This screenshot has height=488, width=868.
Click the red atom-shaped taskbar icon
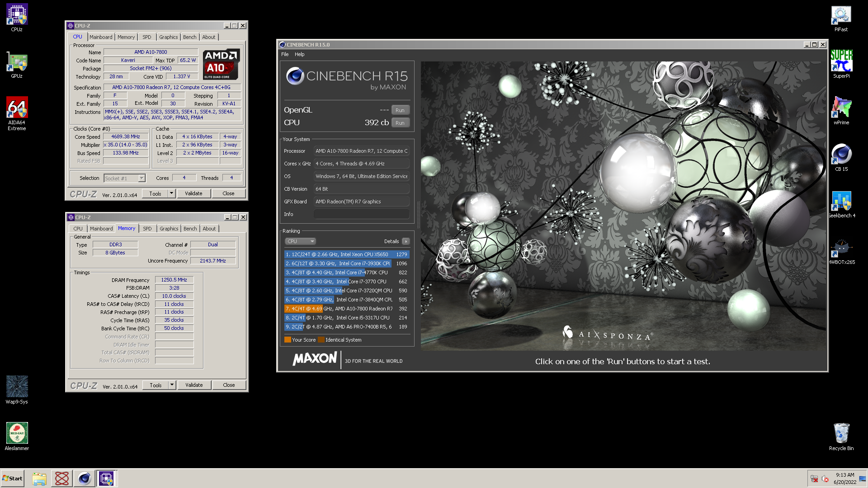62,479
